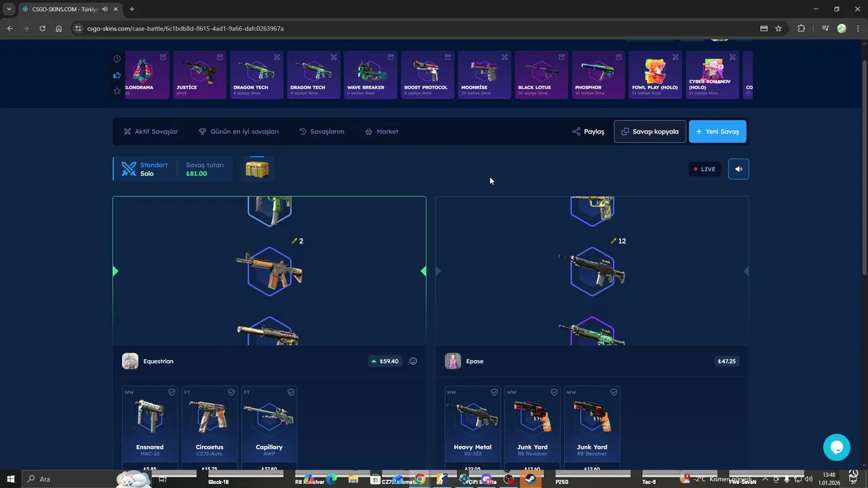Open the Capillary AWP item card
This screenshot has width=868, height=488.
point(269,428)
